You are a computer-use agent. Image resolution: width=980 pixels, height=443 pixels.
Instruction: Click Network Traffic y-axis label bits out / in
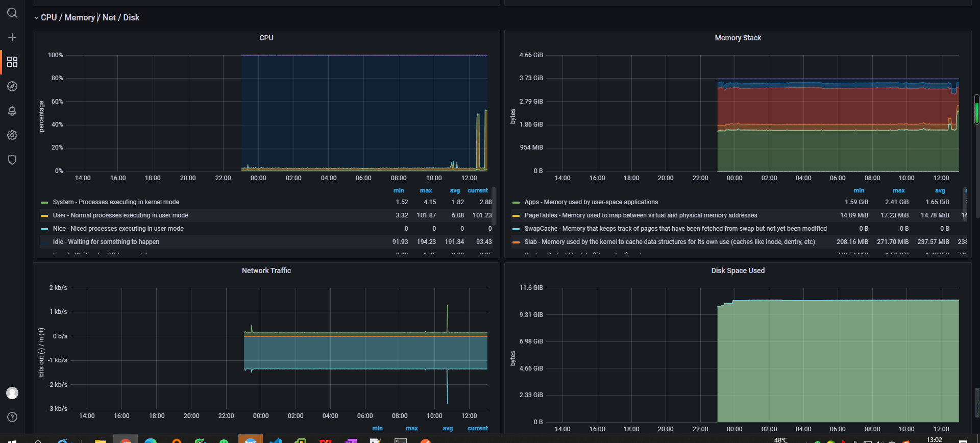coord(42,352)
